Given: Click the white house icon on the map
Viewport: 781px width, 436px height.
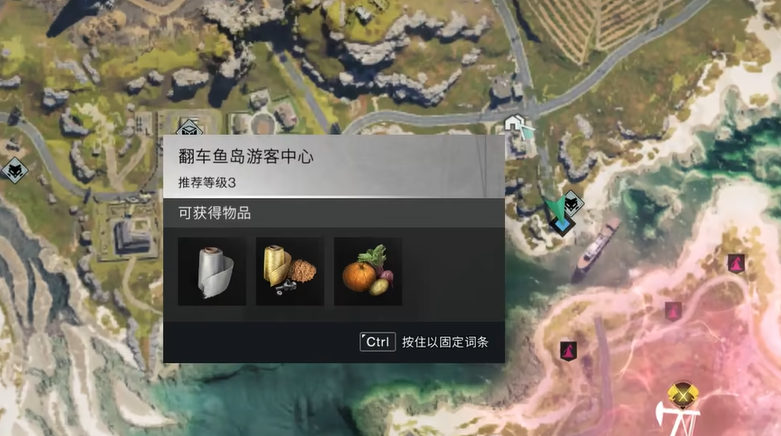Looking at the screenshot, I should [515, 123].
